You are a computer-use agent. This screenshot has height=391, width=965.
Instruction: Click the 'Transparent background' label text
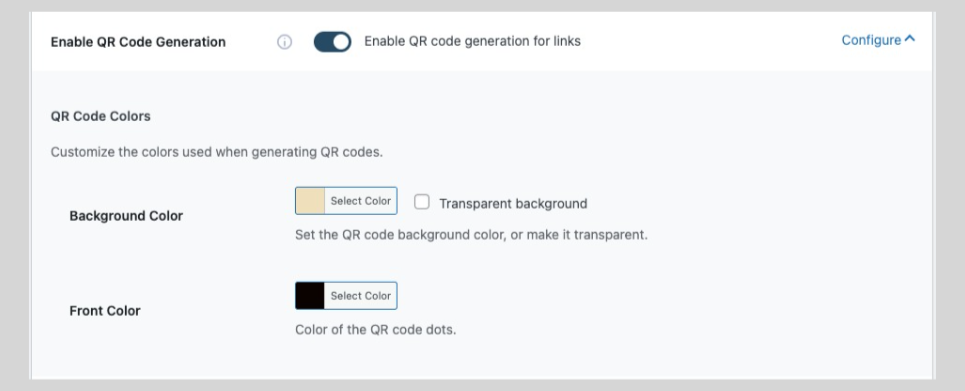coord(513,203)
